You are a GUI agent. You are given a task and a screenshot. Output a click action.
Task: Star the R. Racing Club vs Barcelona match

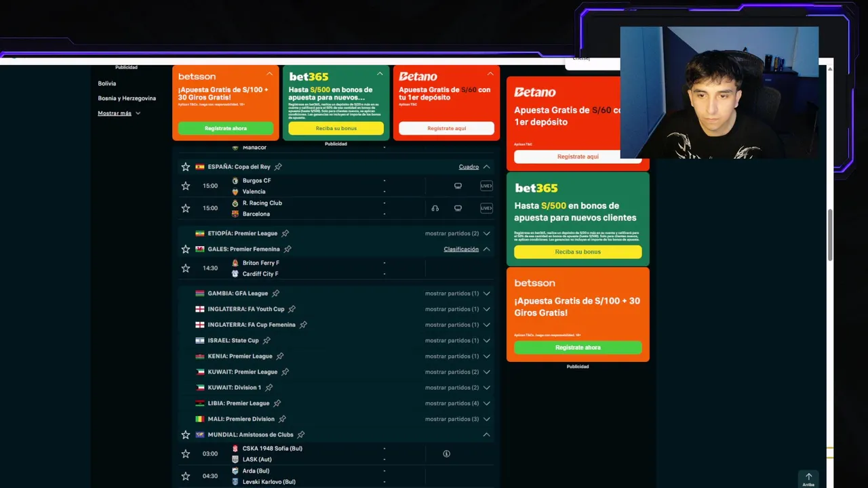coord(185,208)
